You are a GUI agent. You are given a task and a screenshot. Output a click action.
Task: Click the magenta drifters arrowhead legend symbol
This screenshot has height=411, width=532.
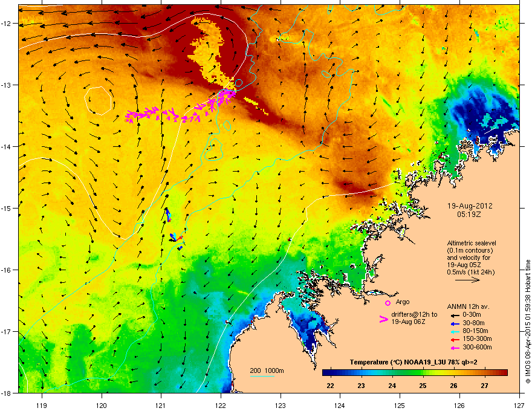(383, 319)
